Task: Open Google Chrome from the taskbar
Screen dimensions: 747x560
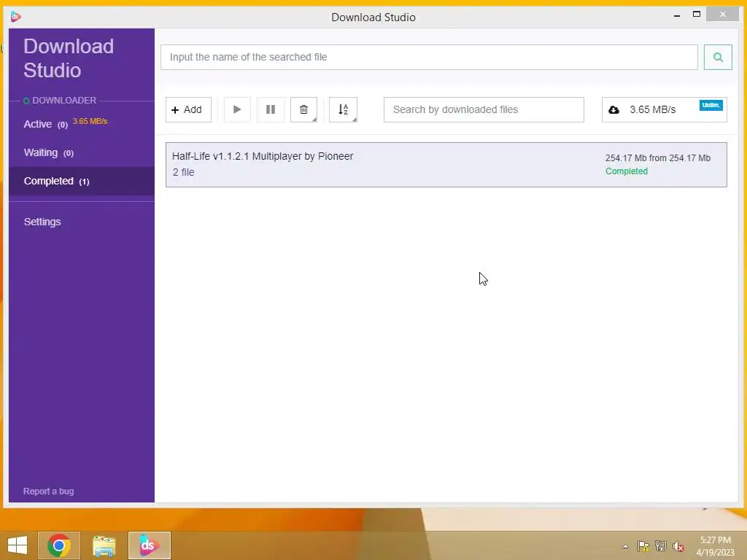Action: click(x=59, y=545)
